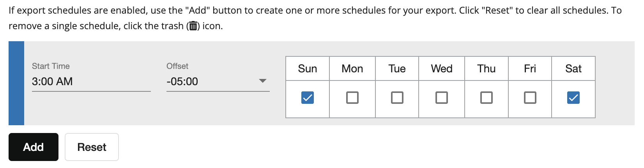Screen dimensions: 644x168
Task: Turn on the Thursday checkbox
Action: click(x=486, y=98)
